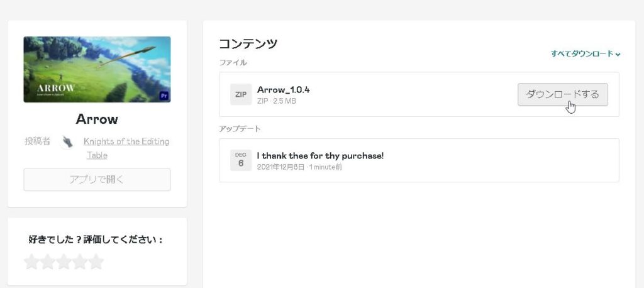Rate four stars
Screen dimensions: 644x288
80,262
